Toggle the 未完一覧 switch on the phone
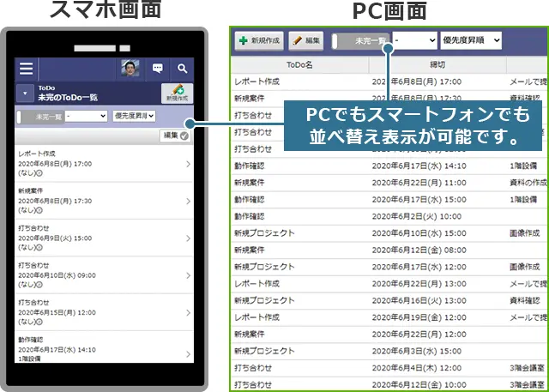549x392 pixels. click(x=39, y=116)
